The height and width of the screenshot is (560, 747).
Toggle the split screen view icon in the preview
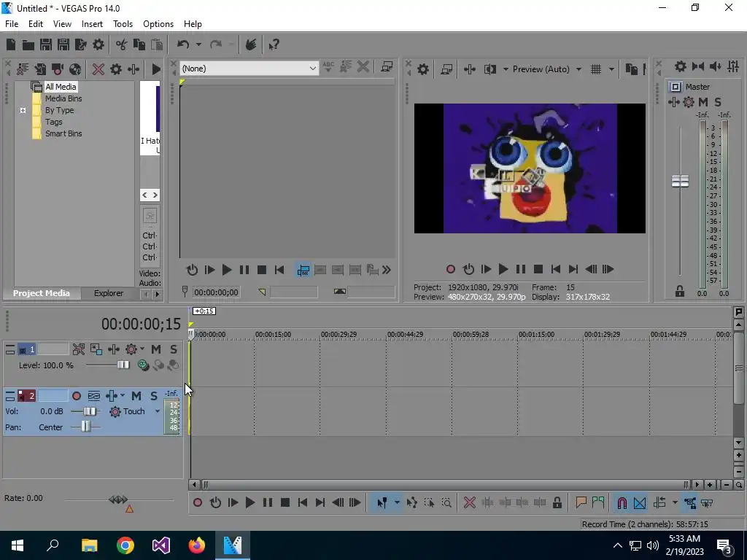pyautogui.click(x=489, y=69)
